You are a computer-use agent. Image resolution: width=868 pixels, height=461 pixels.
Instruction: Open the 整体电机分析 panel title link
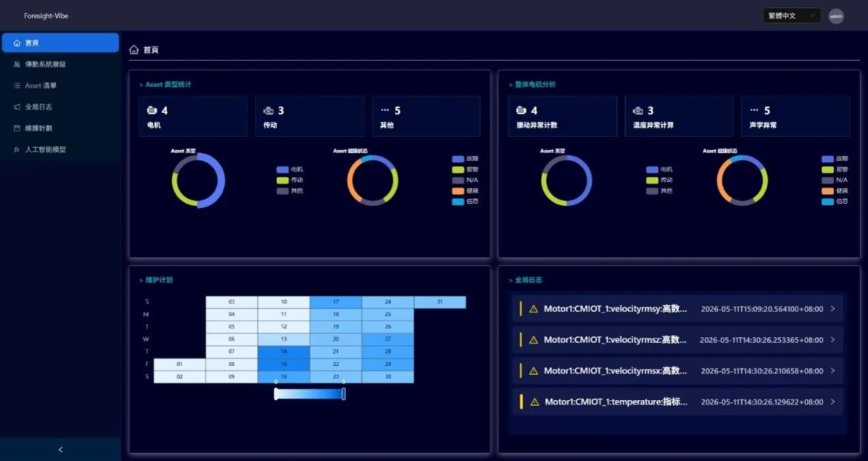535,85
